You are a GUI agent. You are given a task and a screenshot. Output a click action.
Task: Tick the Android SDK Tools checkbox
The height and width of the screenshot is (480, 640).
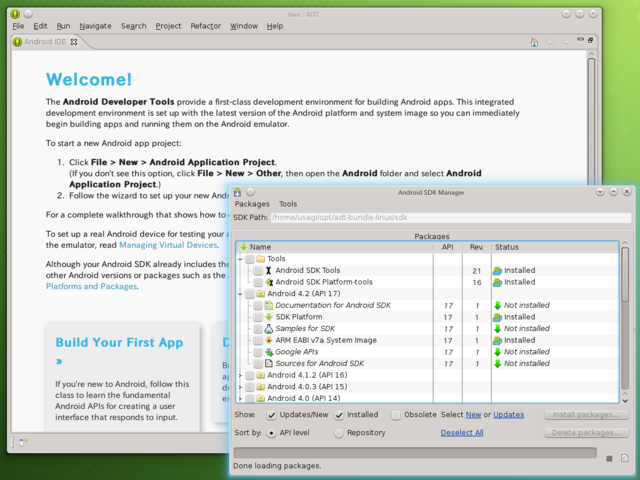coord(258,271)
